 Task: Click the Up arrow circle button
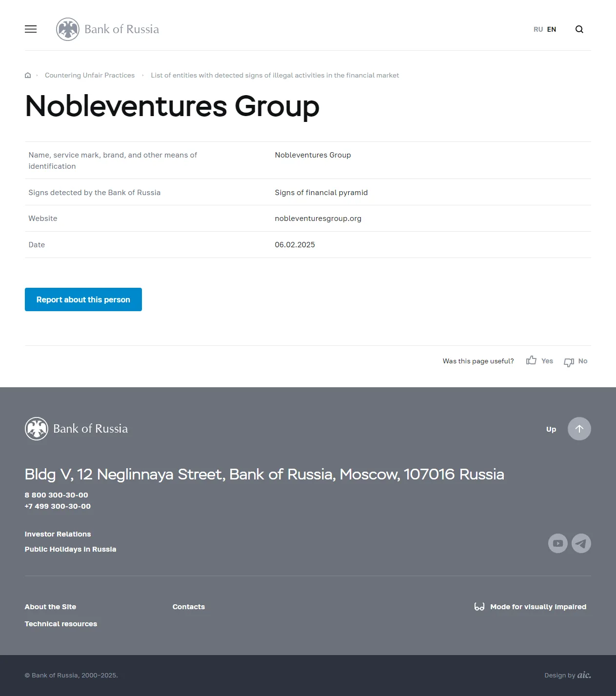[579, 429]
